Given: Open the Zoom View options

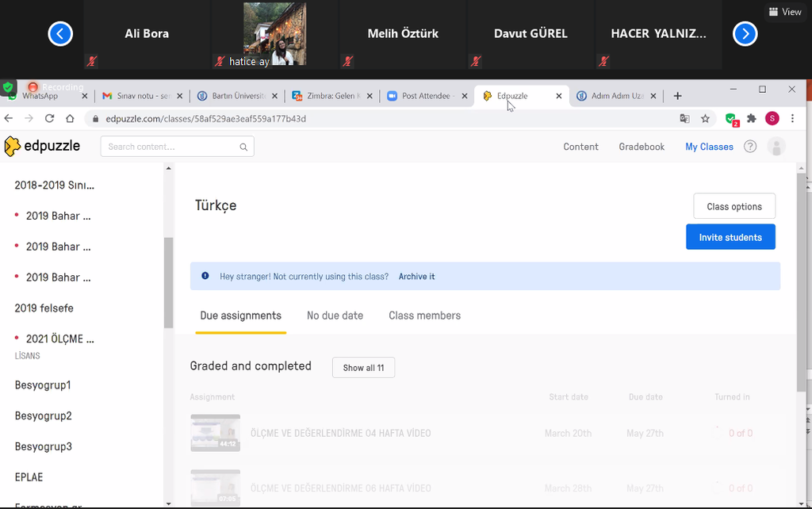Looking at the screenshot, I should [x=785, y=12].
